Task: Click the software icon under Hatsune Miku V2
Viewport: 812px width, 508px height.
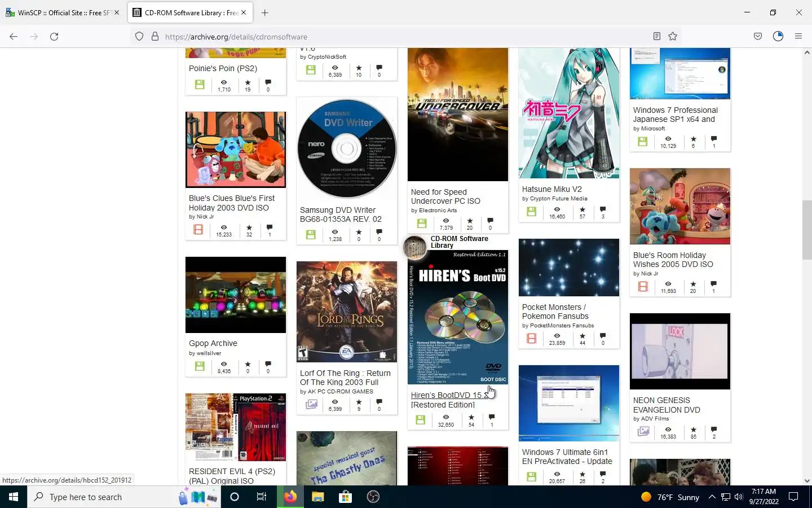Action: (x=531, y=212)
